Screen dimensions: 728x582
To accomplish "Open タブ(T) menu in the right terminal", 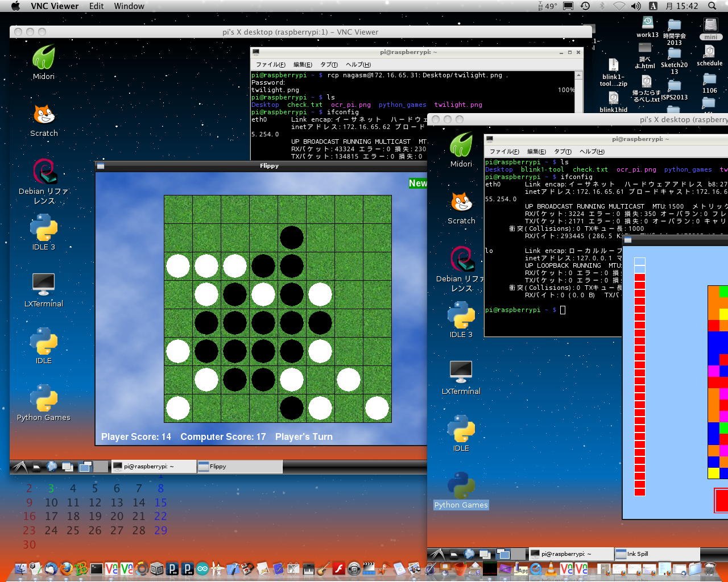I will 562,151.
